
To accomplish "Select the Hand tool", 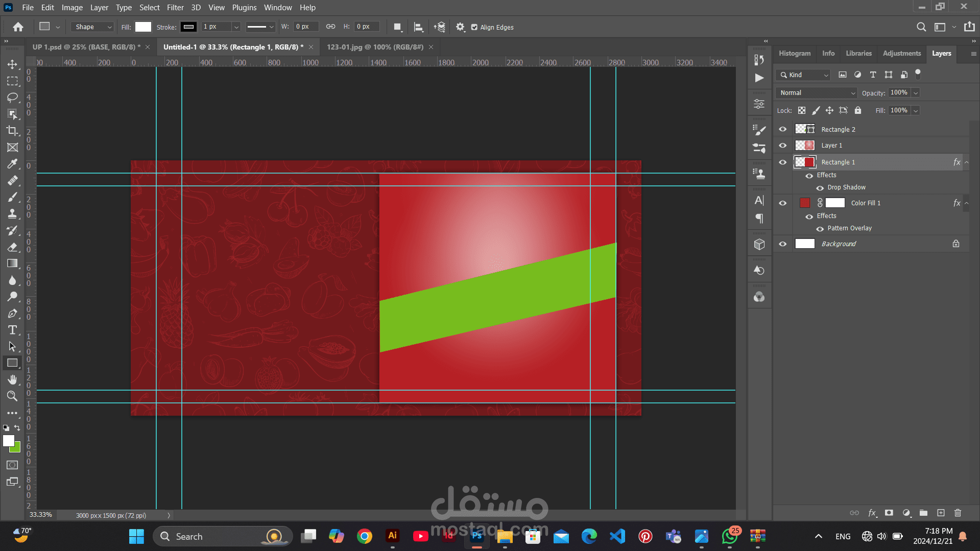I will [12, 379].
